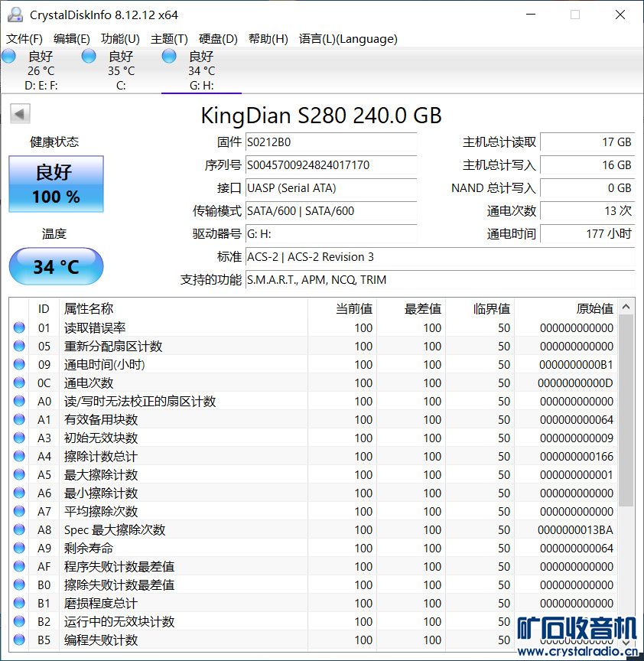Open the 帮助(H) menu
The width and height of the screenshot is (644, 661).
pos(268,39)
